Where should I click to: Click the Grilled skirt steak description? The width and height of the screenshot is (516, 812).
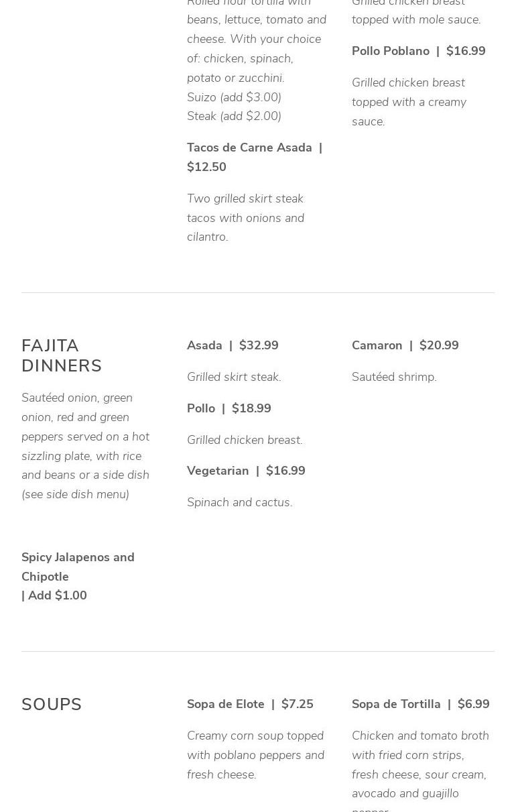click(234, 377)
